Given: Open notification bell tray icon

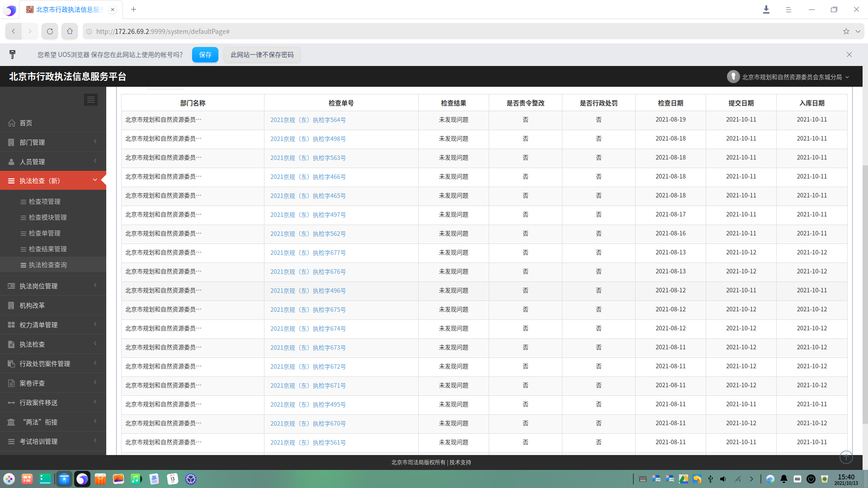Looking at the screenshot, I should (784, 479).
